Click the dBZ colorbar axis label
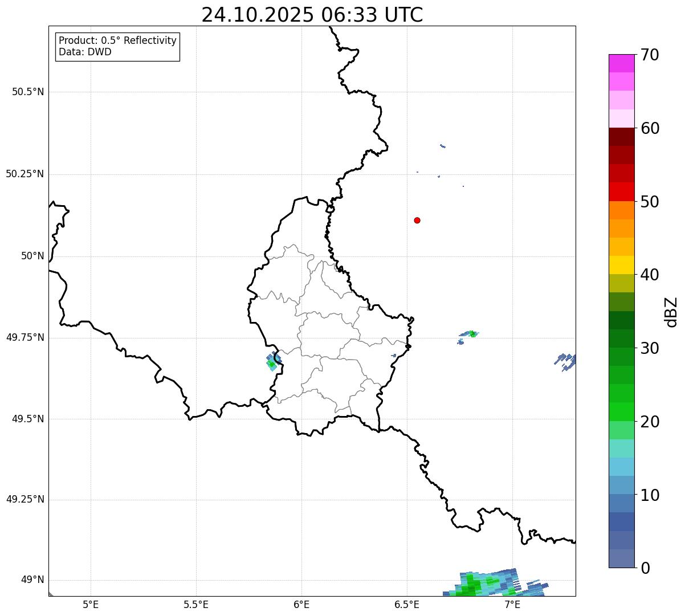 (x=671, y=311)
